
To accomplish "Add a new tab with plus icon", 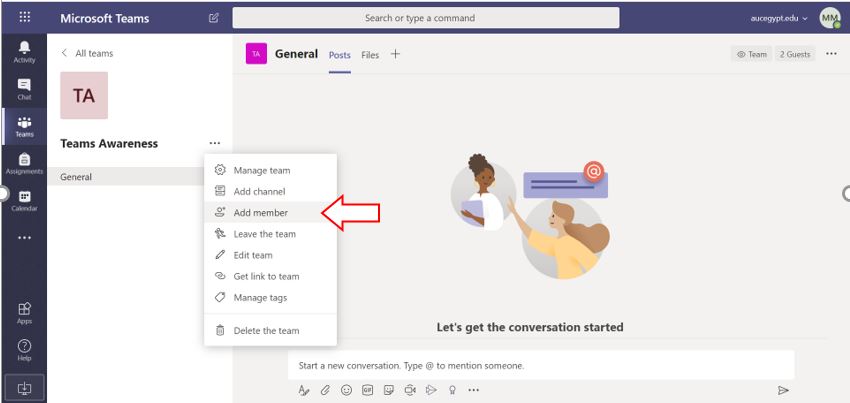I will [395, 54].
